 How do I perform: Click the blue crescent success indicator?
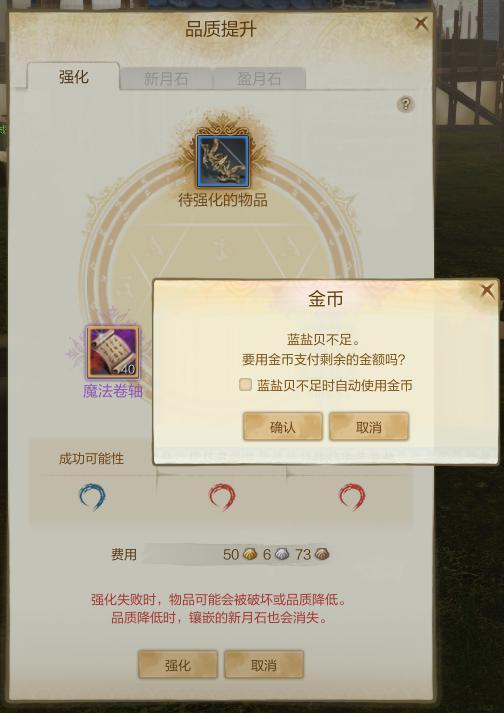coord(92,497)
